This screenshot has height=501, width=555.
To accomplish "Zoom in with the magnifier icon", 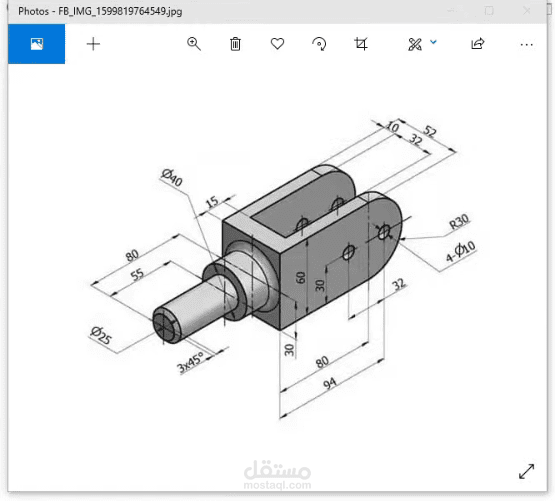I will click(x=194, y=44).
